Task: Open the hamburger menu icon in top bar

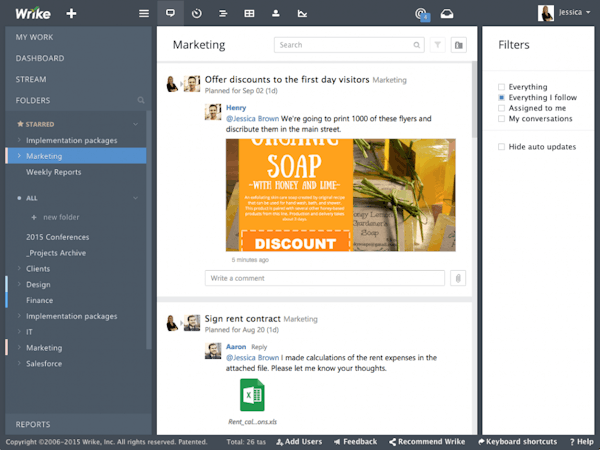Action: (144, 14)
